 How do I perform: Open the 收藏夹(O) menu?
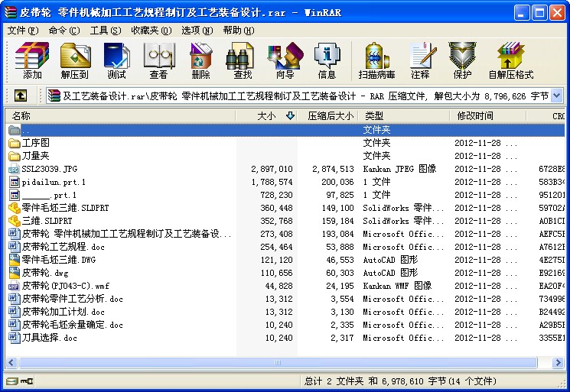(x=151, y=31)
